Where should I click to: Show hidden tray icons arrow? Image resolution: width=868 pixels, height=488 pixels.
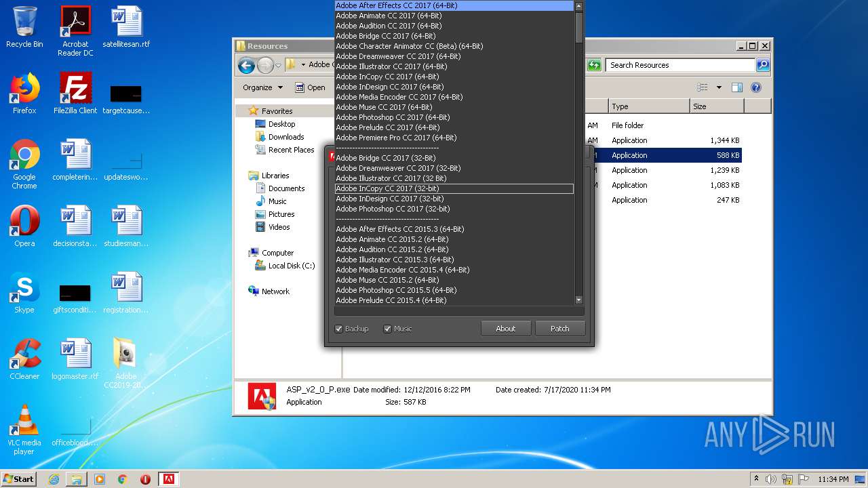[x=756, y=479]
